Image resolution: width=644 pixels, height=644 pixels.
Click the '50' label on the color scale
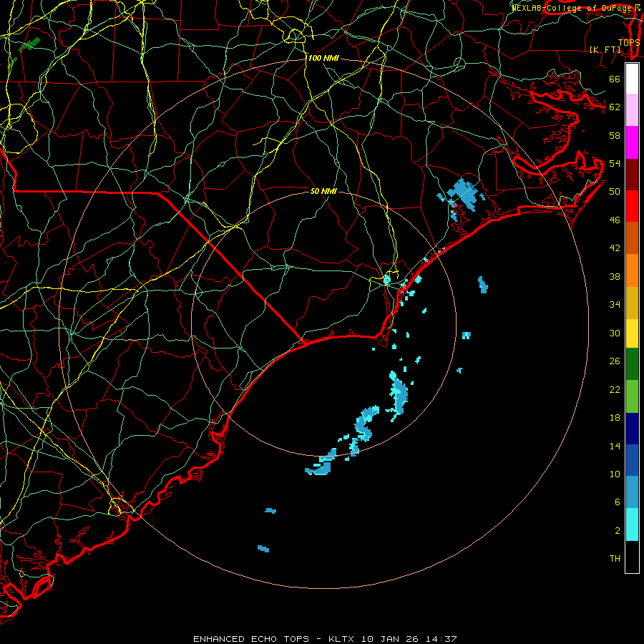(x=615, y=191)
